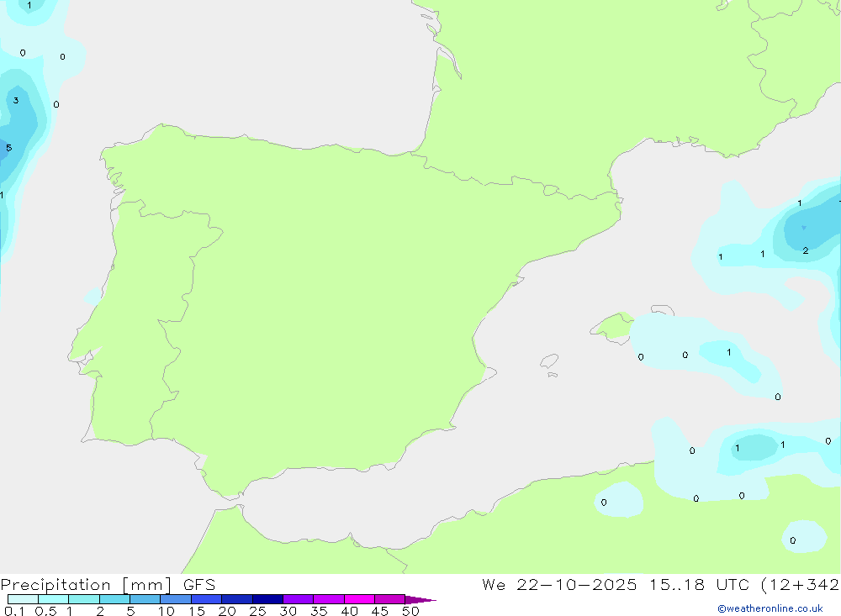Choose the 25–30 mm legend color swatch
Image resolution: width=841 pixels, height=616 pixels.
(267, 599)
